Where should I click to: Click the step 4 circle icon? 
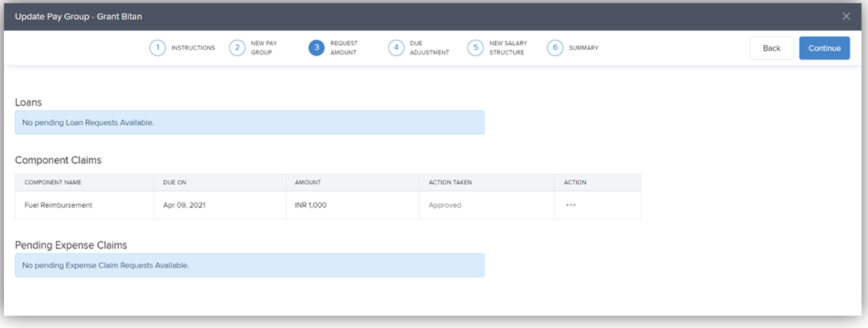click(396, 48)
